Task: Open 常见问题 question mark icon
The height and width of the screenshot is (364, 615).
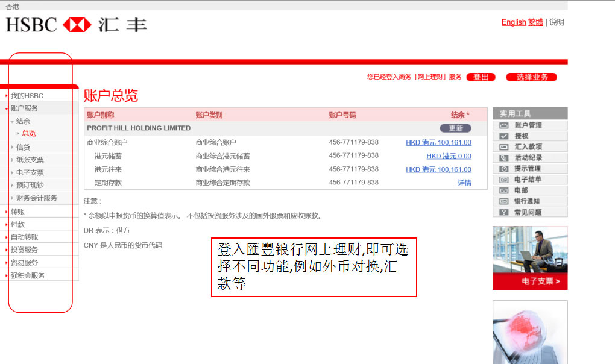Action: tap(504, 212)
